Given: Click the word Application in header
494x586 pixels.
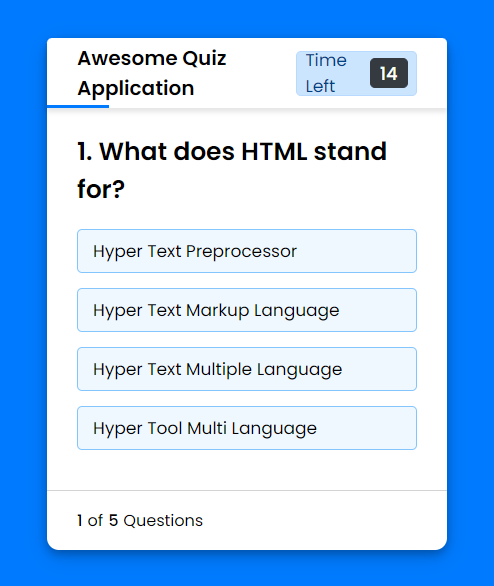Looking at the screenshot, I should coord(136,89).
